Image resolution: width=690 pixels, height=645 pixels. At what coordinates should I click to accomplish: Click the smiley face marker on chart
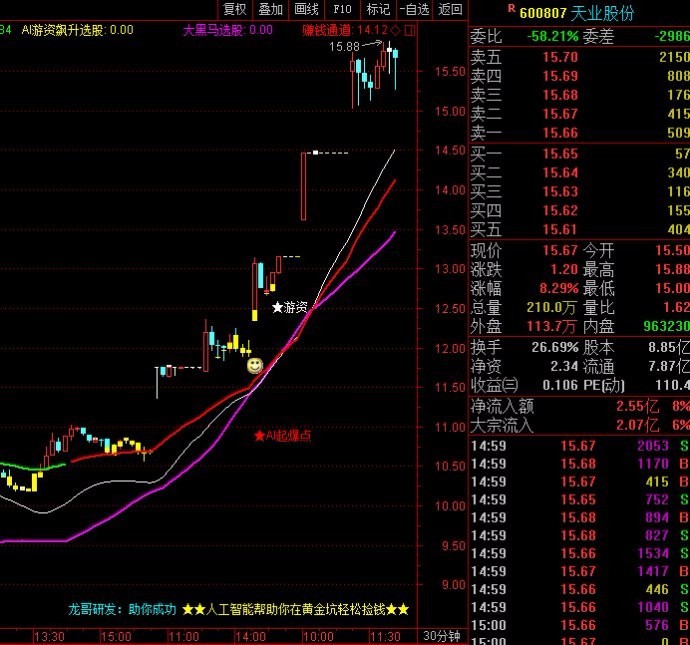pyautogui.click(x=255, y=365)
